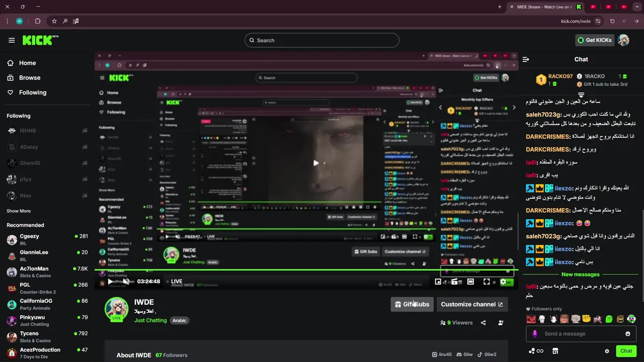Open the hamburger menu next to KICK logo
The height and width of the screenshot is (362, 644).
coord(12,40)
